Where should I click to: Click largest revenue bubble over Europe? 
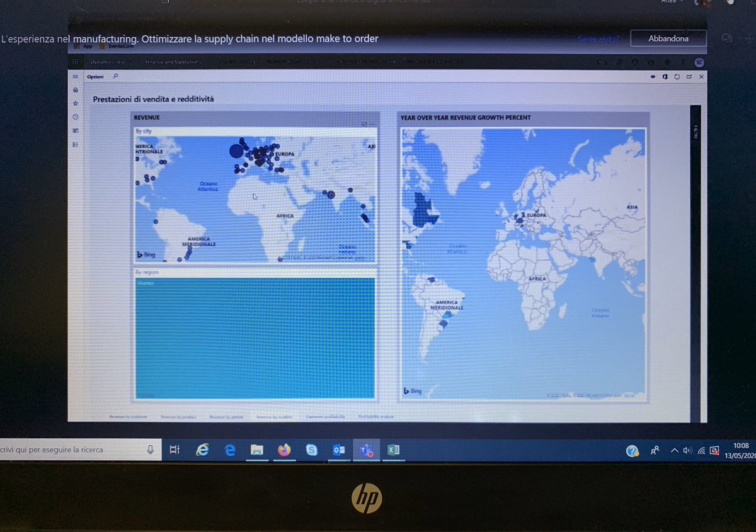pos(236,150)
